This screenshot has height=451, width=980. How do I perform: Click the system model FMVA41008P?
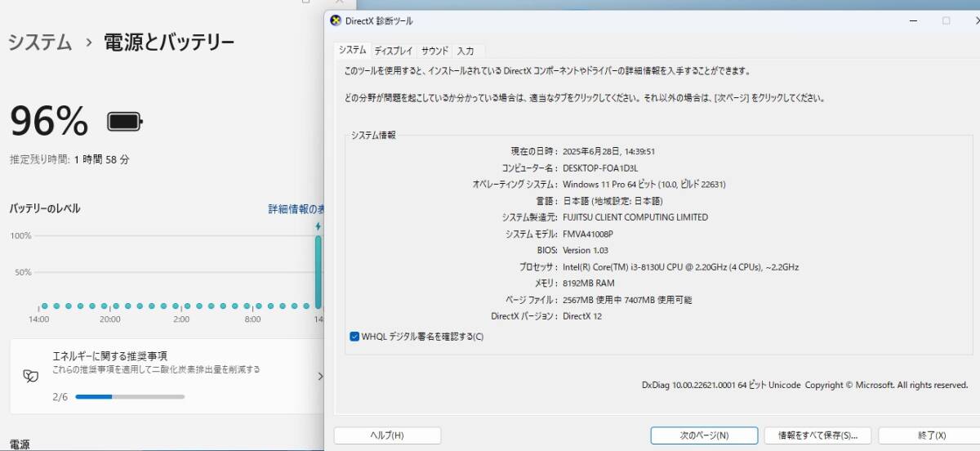point(588,234)
